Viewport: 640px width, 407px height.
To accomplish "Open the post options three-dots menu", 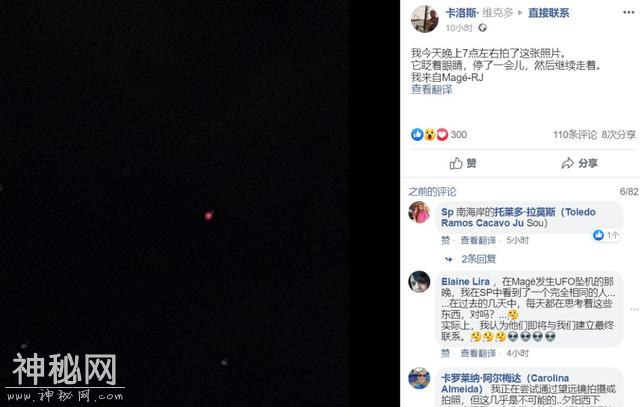I will (629, 13).
